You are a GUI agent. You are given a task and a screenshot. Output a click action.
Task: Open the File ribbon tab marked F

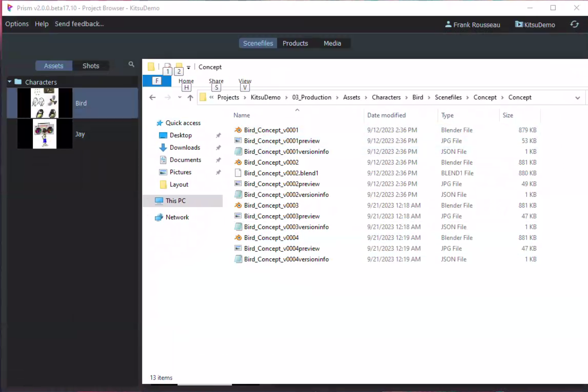157,81
